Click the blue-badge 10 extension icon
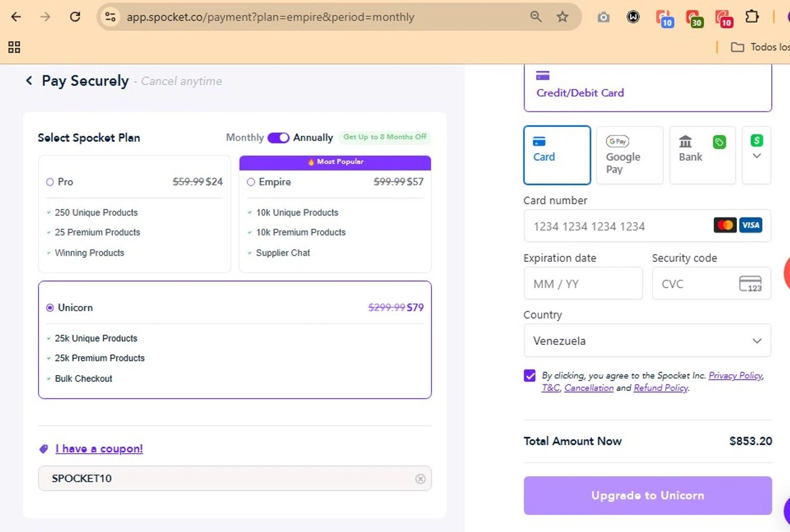This screenshot has width=790, height=532. 664,18
